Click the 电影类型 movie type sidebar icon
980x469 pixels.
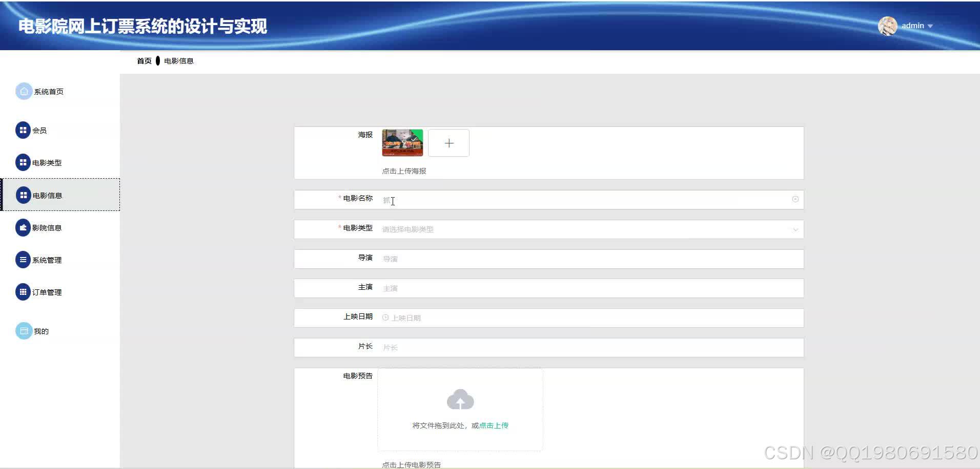point(23,162)
